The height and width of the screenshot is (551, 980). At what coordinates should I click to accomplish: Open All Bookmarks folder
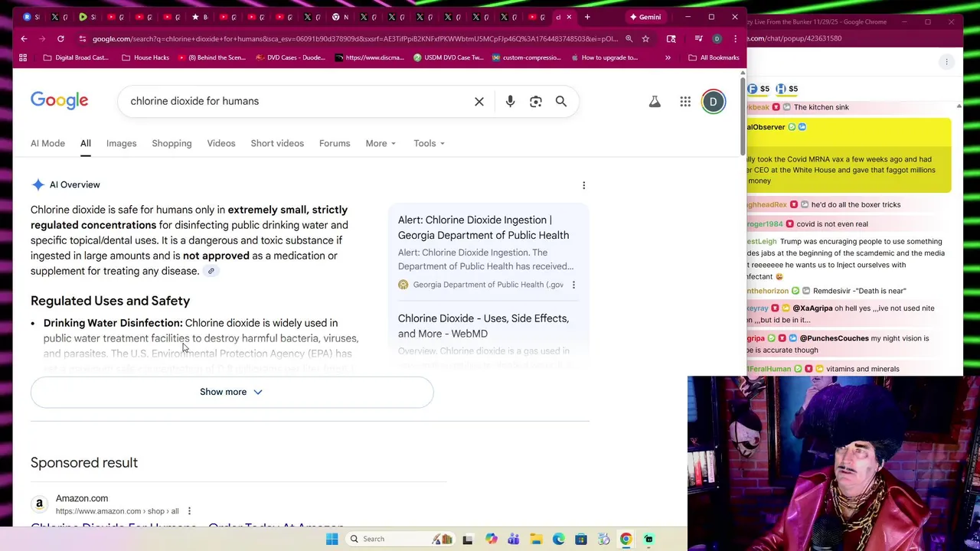714,57
